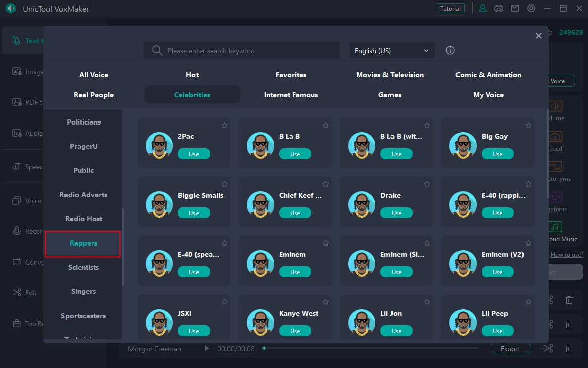Toggle favorite star on Lil Peep
The image size is (588, 368).
[x=528, y=302]
